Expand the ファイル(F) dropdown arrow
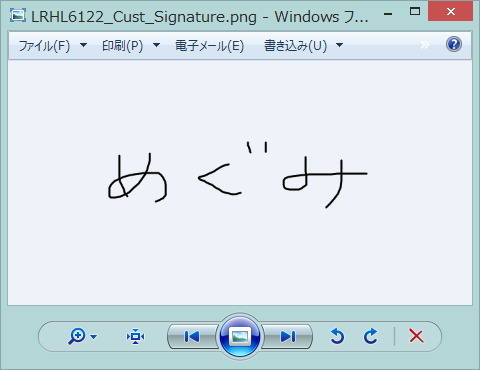The image size is (480, 370). point(84,45)
